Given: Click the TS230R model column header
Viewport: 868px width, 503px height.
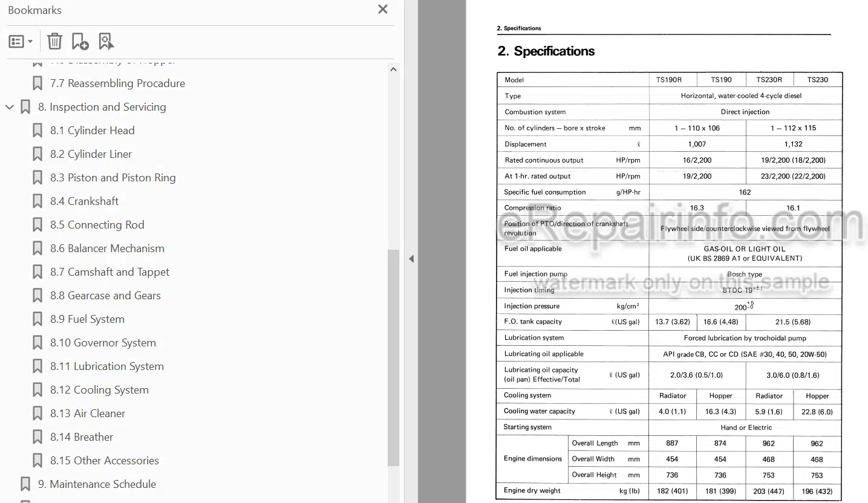Looking at the screenshot, I should click(x=769, y=80).
